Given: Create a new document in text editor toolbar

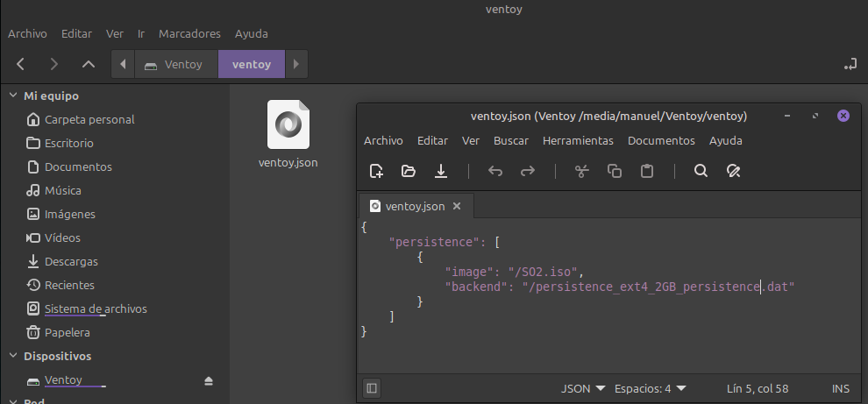Looking at the screenshot, I should (x=376, y=171).
